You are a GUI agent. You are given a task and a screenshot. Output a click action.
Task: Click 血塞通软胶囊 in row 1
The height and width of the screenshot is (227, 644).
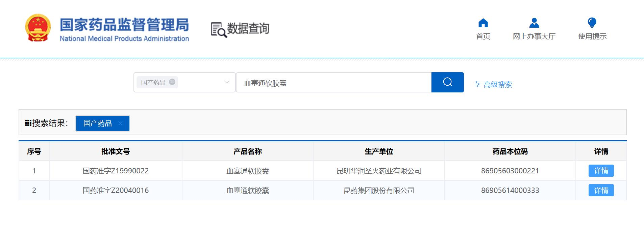[248, 171]
